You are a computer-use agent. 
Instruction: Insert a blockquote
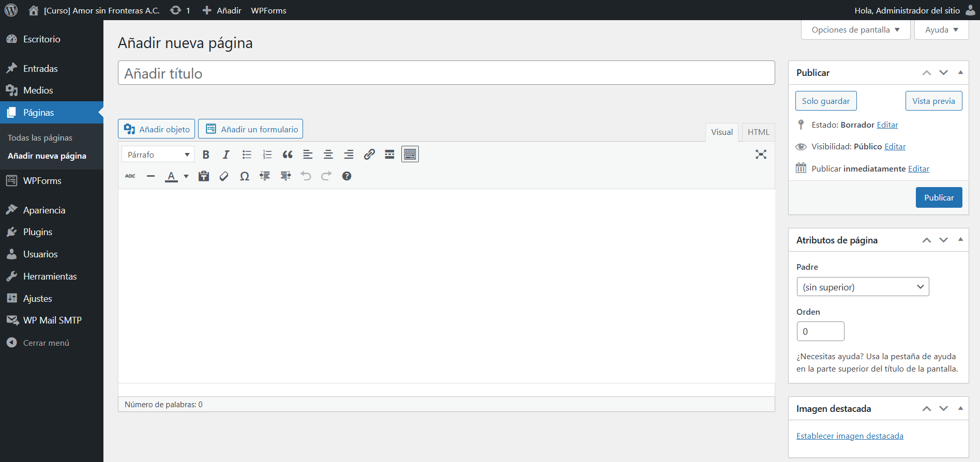tap(288, 155)
